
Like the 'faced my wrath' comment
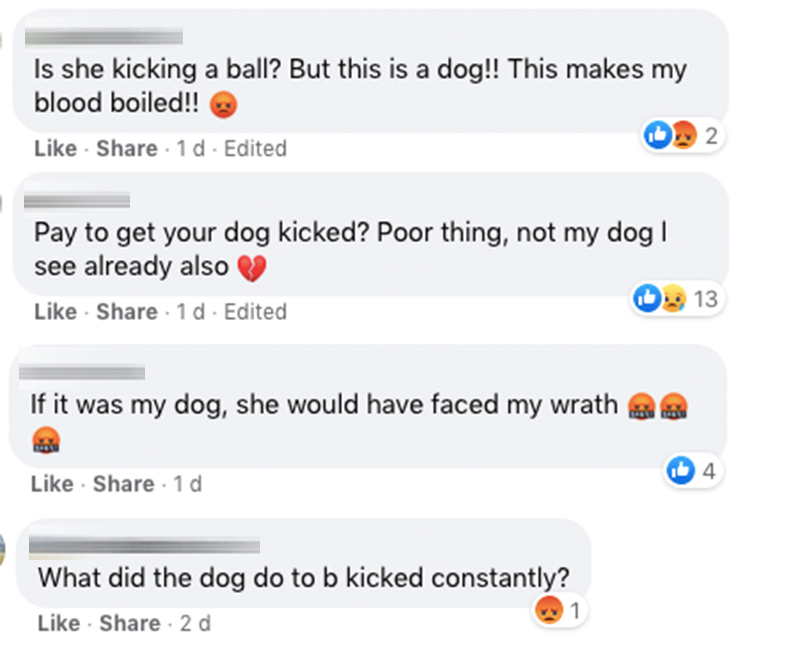pos(52,484)
